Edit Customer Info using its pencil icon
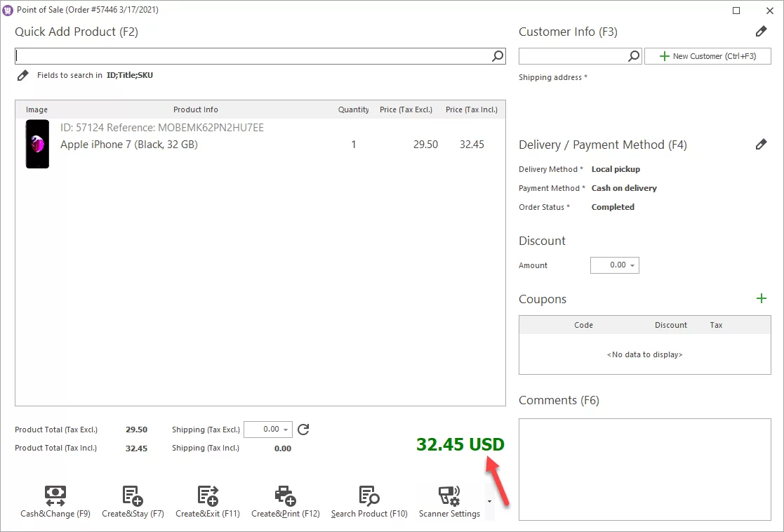The width and height of the screenshot is (784, 532). [x=762, y=31]
